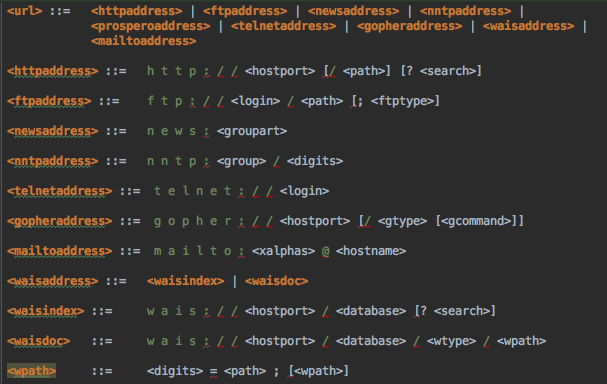Click <path> in the wpath rule

pos(245,371)
